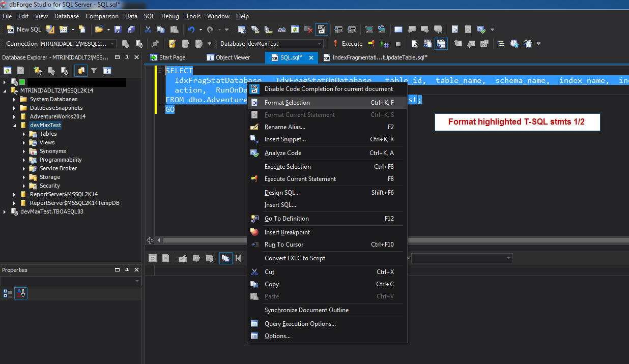Click the Save All icon
The height and width of the screenshot is (364, 629).
pyautogui.click(x=131, y=29)
